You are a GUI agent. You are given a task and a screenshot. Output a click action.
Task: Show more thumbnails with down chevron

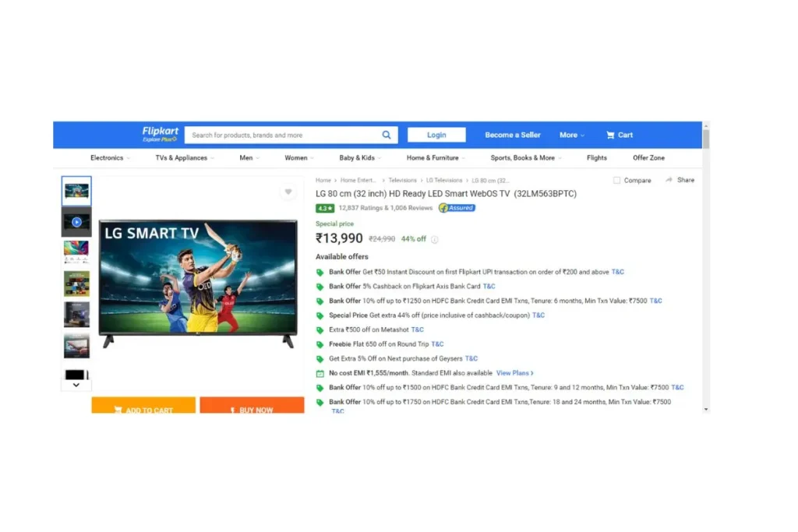click(76, 385)
